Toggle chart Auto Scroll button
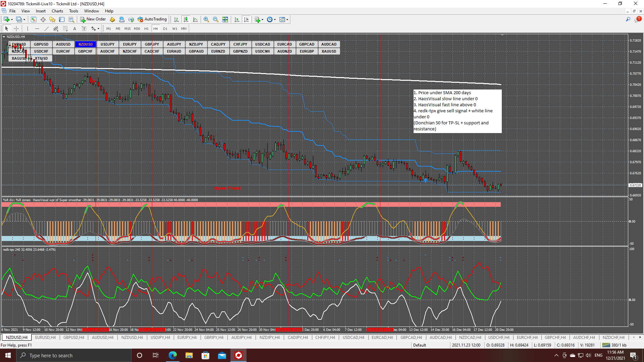644x362 pixels. [x=237, y=19]
